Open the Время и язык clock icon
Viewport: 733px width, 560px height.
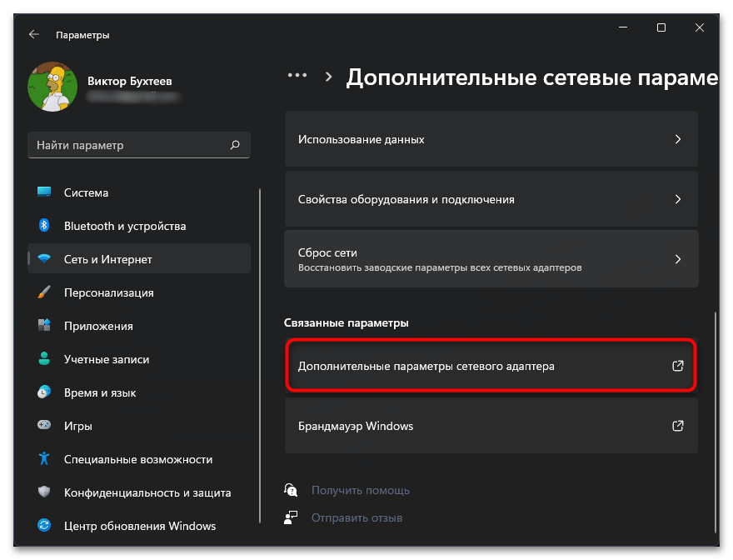pyautogui.click(x=45, y=392)
